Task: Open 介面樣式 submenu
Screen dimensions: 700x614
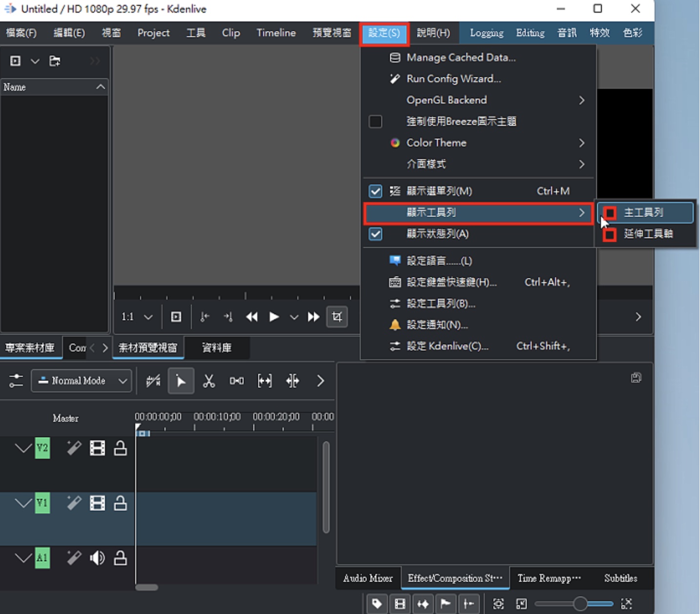Action: [478, 164]
